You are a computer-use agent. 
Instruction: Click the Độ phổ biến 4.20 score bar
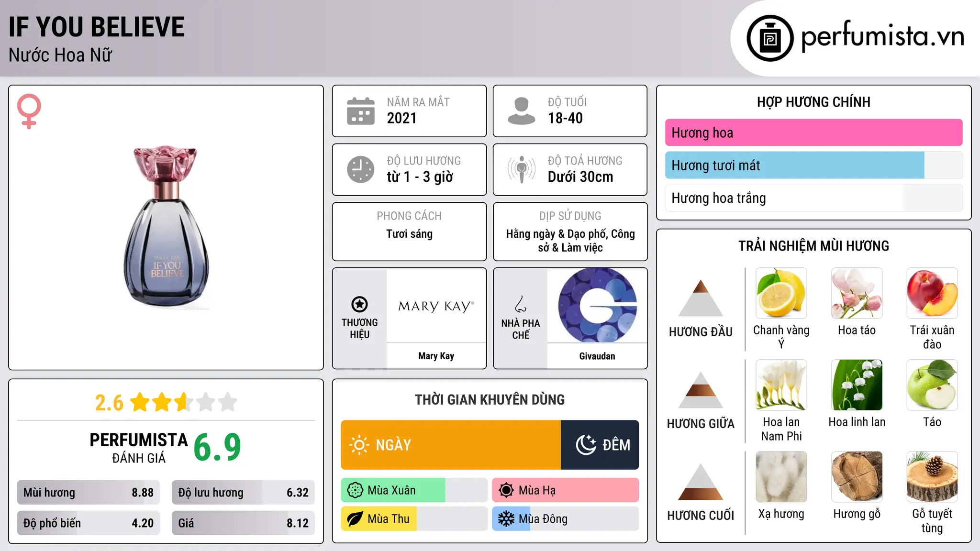click(89, 523)
